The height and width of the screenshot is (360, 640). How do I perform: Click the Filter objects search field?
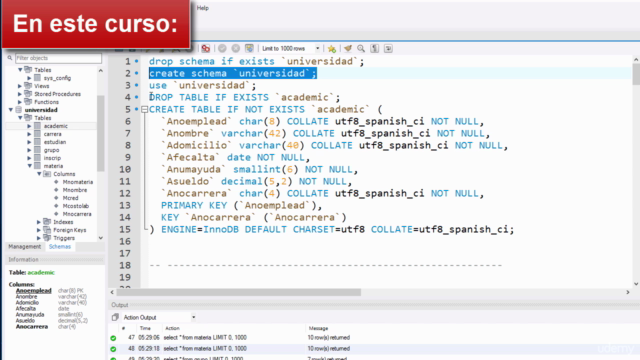point(58,58)
